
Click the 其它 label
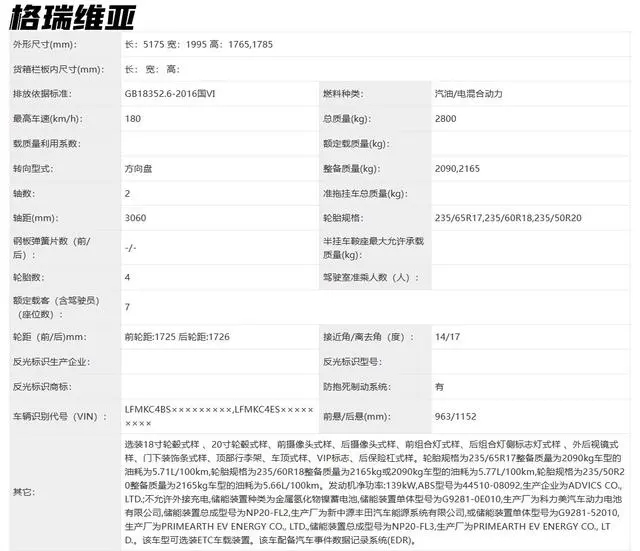(24, 492)
